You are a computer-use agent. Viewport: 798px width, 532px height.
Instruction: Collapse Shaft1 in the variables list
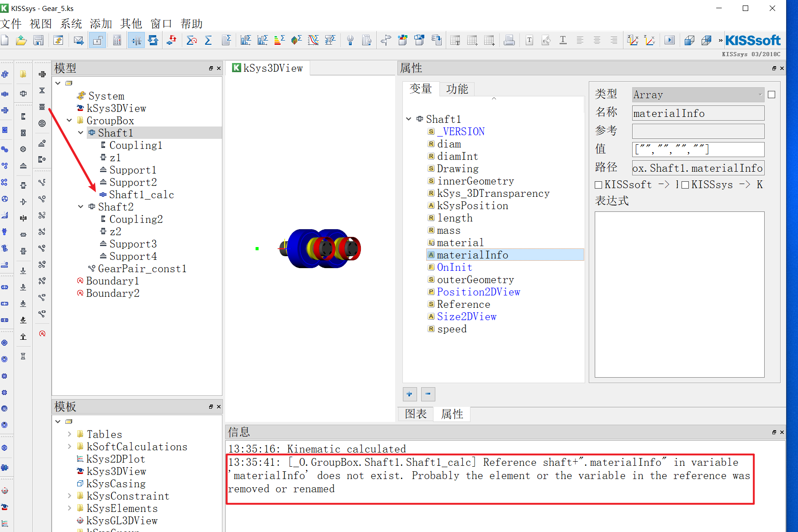click(x=409, y=119)
